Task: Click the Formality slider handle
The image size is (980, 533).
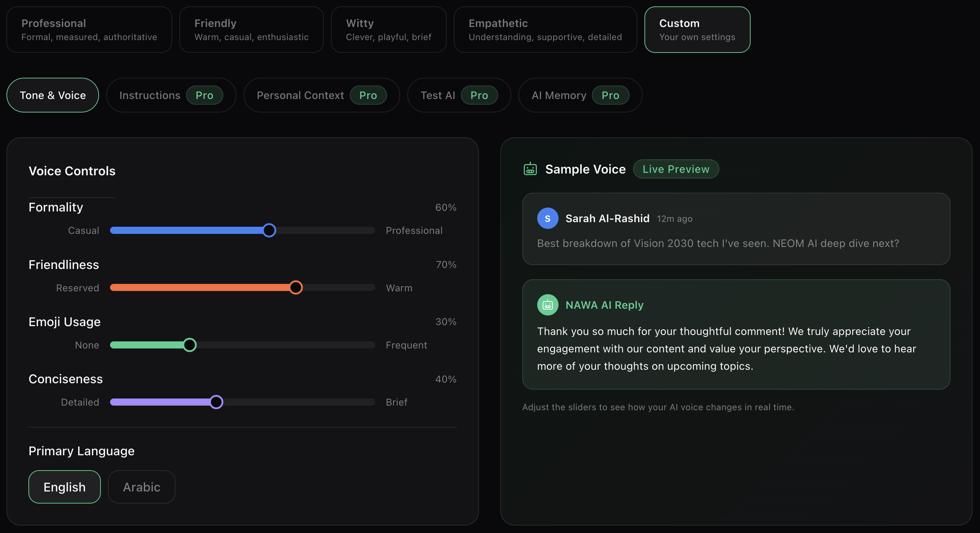Action: [269, 230]
